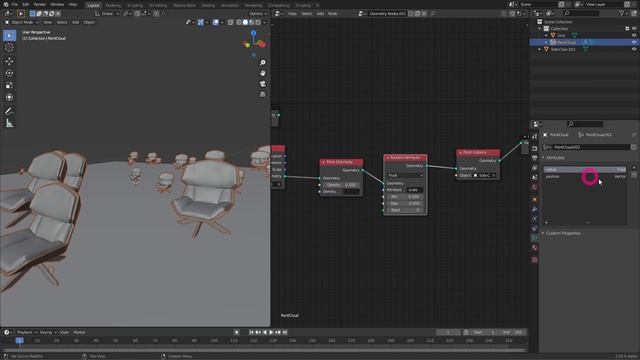
Task: Select the Measure tool
Action: pos(9,123)
